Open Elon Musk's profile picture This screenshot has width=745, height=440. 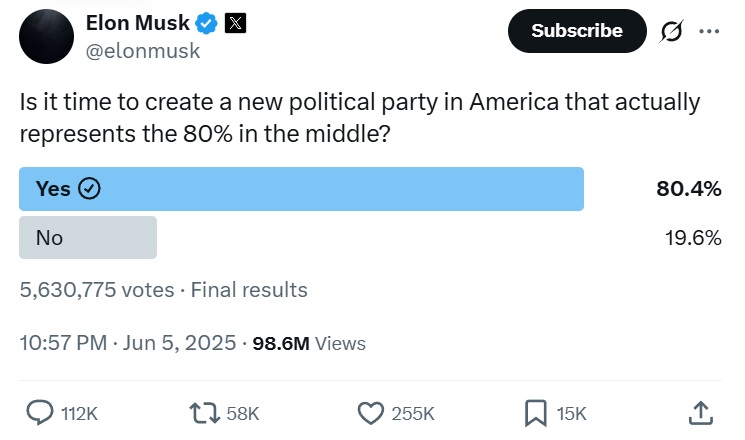47,37
